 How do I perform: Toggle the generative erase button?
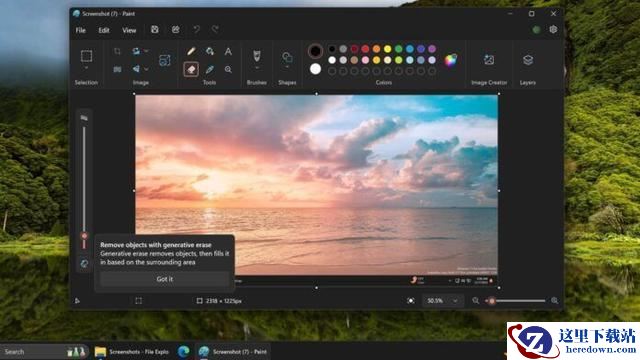(x=84, y=264)
